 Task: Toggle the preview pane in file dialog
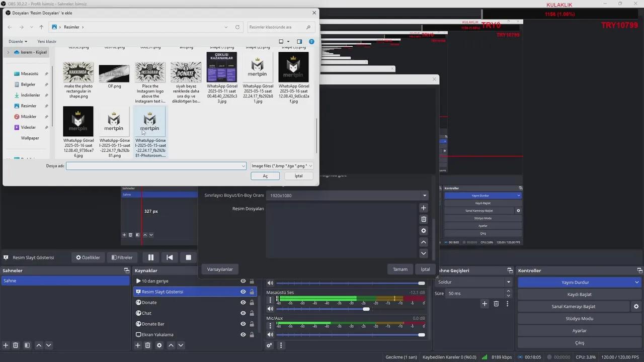[x=299, y=41]
